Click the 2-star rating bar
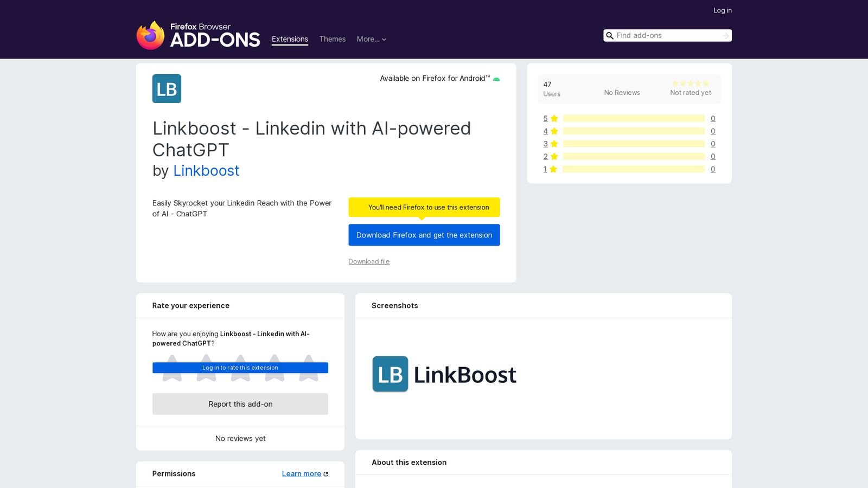This screenshot has height=488, width=868. [634, 157]
